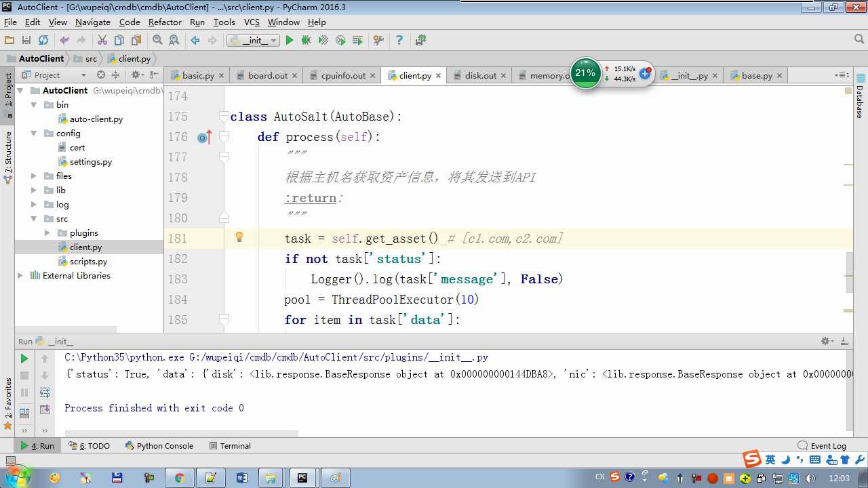
Task: Open the Event Log
Action: (x=822, y=446)
